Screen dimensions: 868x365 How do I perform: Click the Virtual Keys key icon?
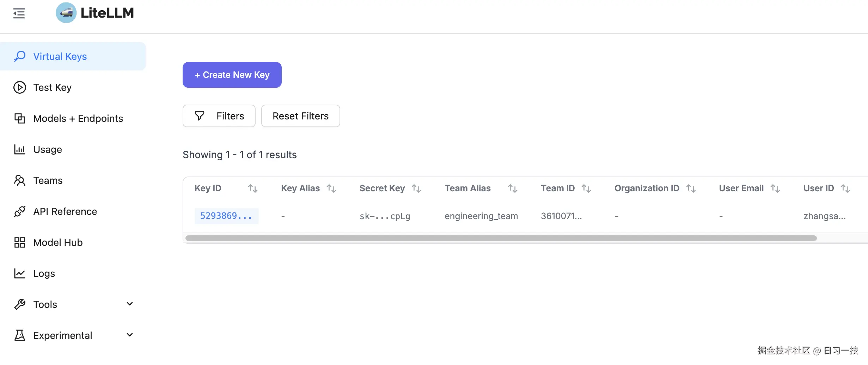pyautogui.click(x=20, y=56)
